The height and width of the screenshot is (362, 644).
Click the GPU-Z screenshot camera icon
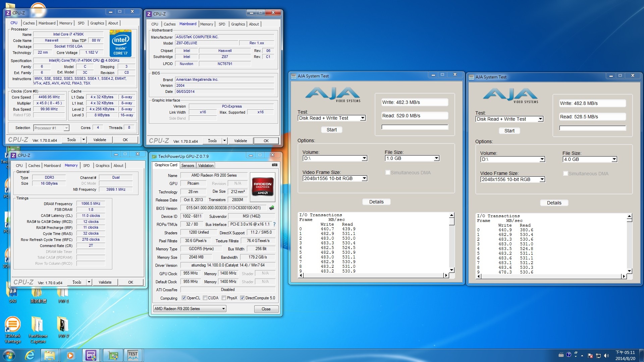(x=274, y=165)
